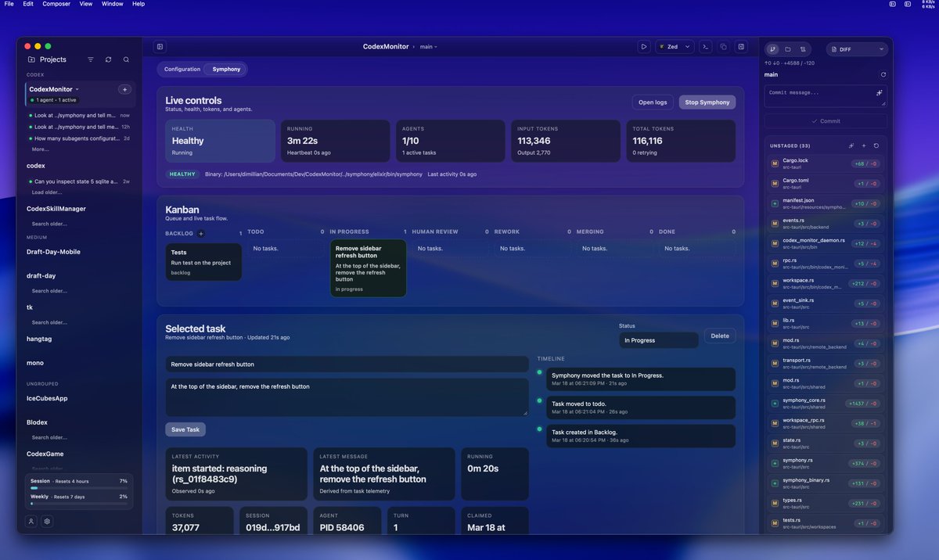This screenshot has width=939, height=560.
Task: Open the View menu
Action: [86, 4]
